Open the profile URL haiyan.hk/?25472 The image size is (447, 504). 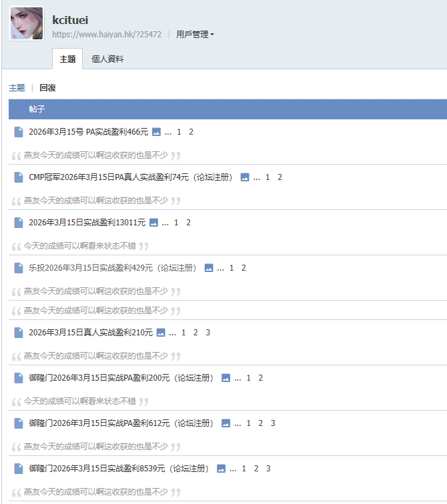(107, 34)
